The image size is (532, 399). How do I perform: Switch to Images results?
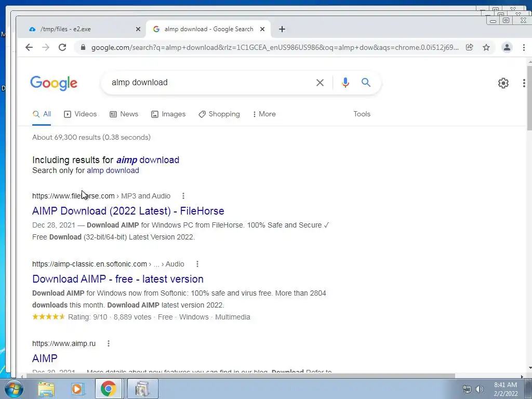pos(168,114)
